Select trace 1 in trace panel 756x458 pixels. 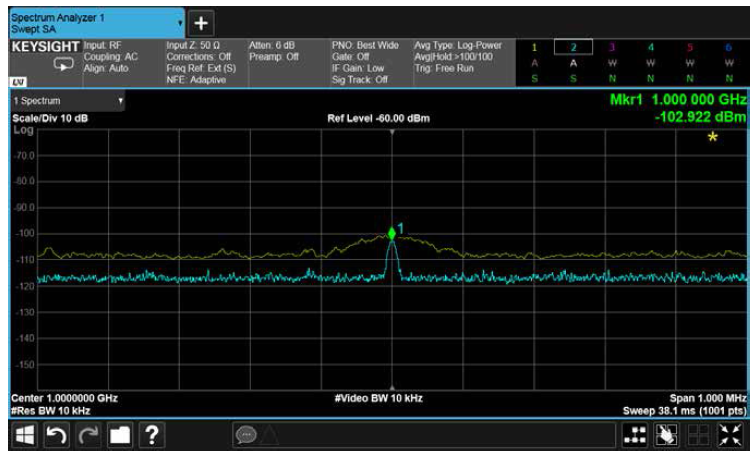(533, 47)
